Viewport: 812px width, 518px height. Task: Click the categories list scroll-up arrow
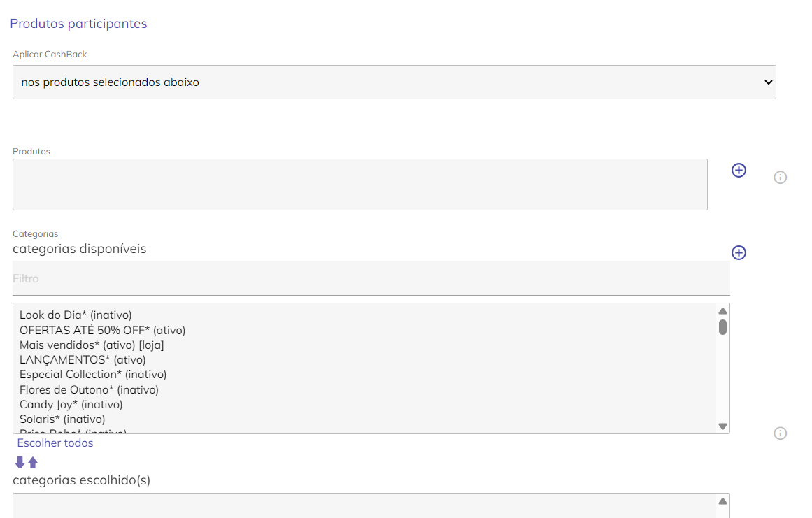722,311
